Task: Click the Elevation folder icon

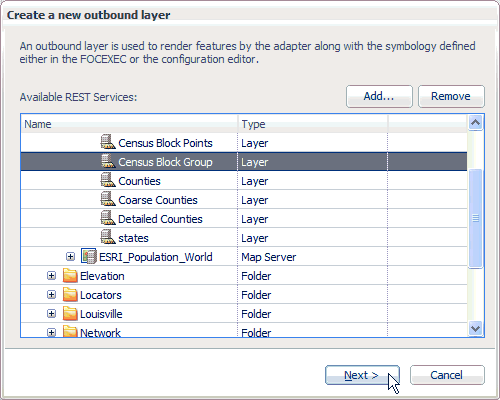Action: click(x=70, y=276)
